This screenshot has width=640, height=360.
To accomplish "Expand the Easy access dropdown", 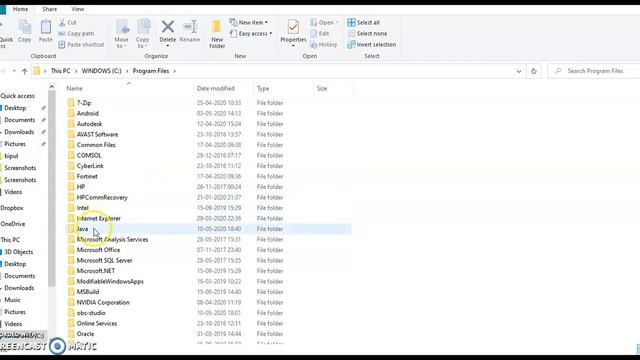I will [271, 33].
